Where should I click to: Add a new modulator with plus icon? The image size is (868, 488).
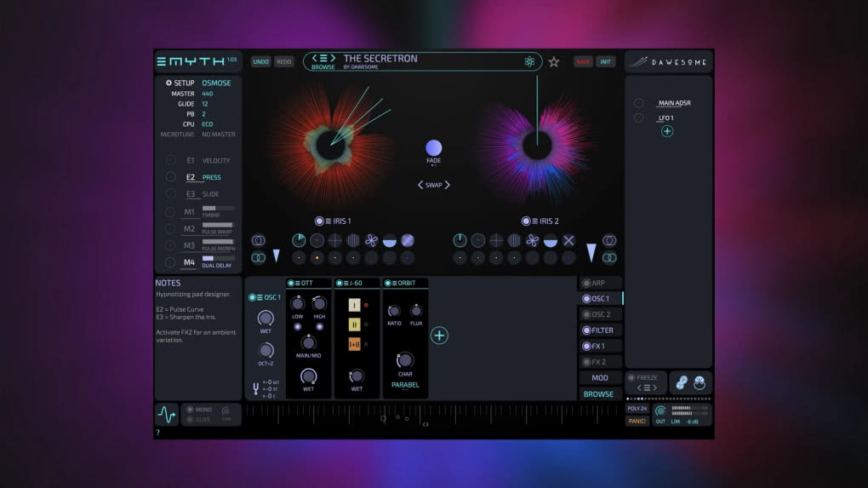(x=667, y=131)
